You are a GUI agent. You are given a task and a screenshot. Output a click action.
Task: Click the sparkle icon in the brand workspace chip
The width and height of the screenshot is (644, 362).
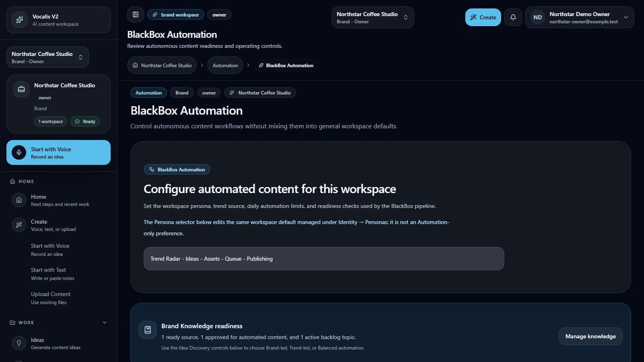click(155, 15)
